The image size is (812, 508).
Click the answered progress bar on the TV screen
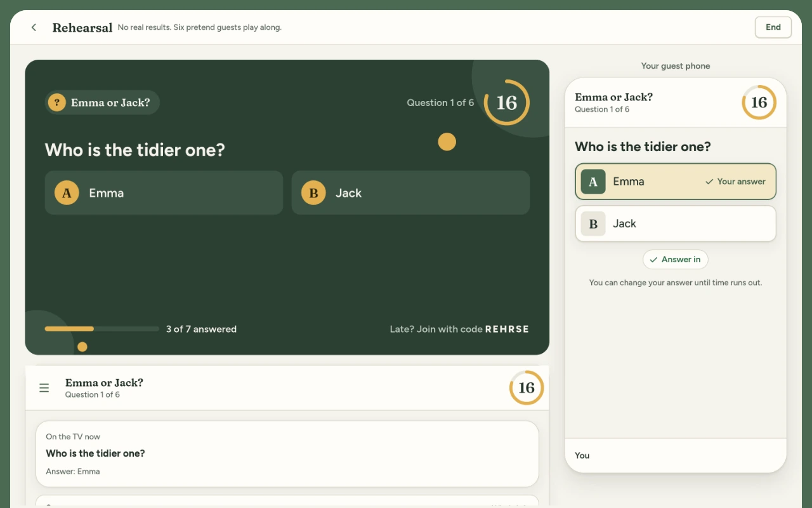pyautogui.click(x=101, y=329)
